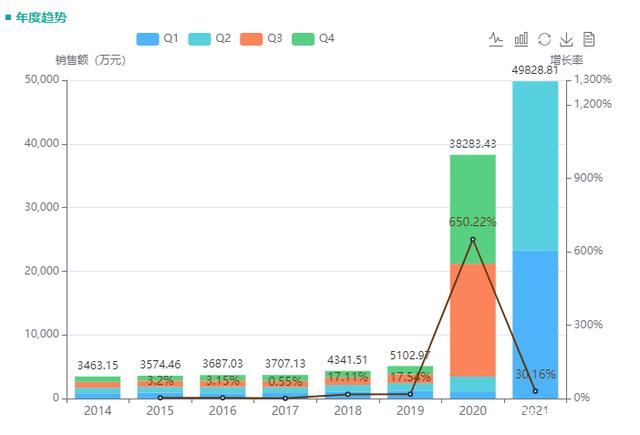Click the green Q4 segment of 2020 bar

point(473,200)
